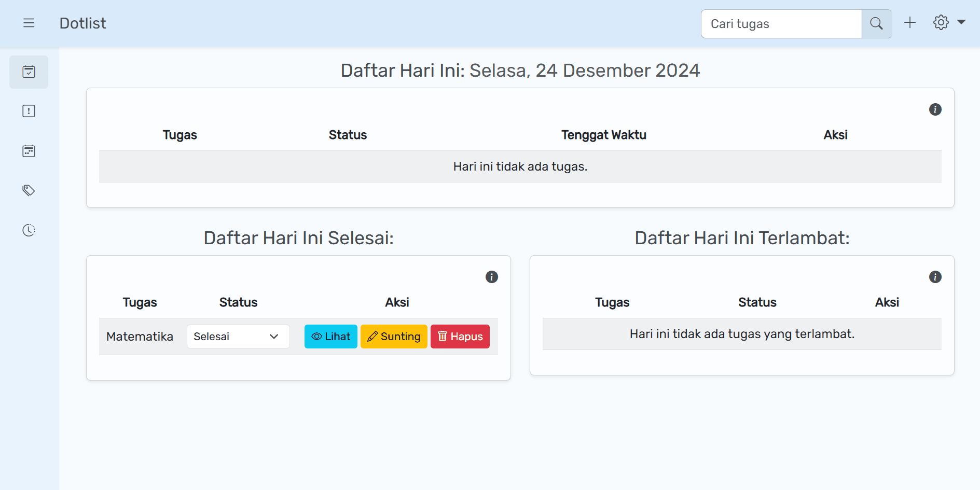Click Hapus to delete Matematika task
This screenshot has width=980, height=490.
460,337
